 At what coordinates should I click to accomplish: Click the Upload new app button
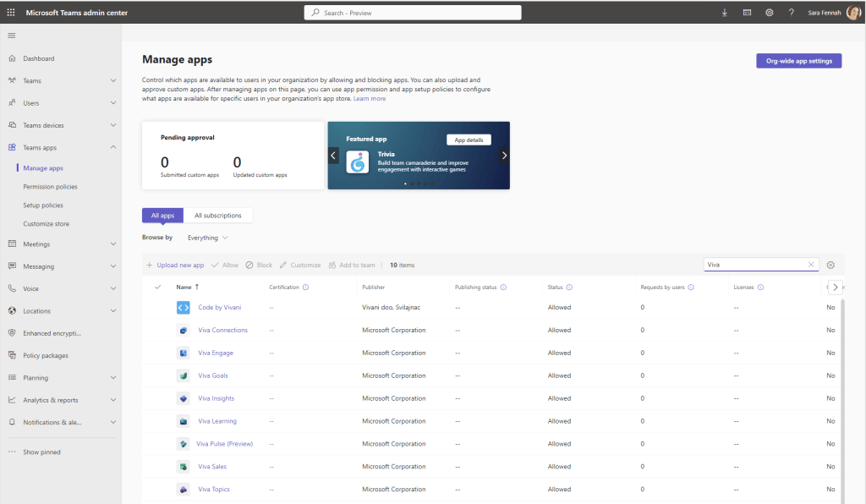point(175,265)
